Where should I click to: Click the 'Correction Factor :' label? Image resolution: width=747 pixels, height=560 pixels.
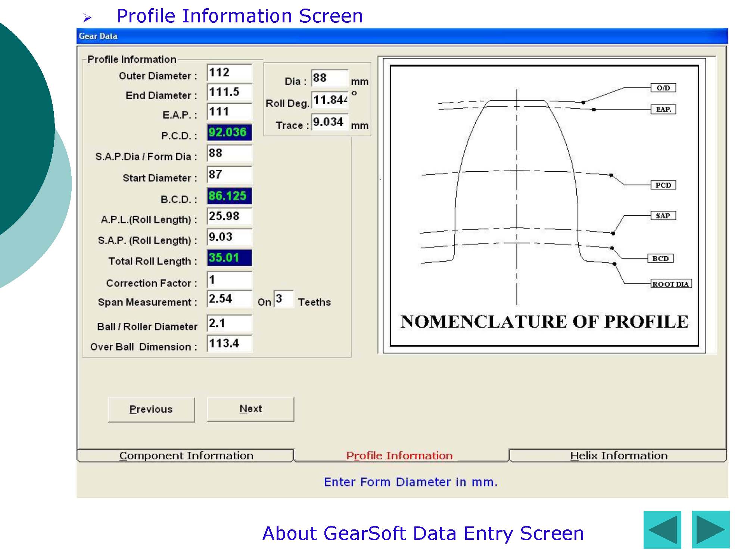click(x=152, y=283)
